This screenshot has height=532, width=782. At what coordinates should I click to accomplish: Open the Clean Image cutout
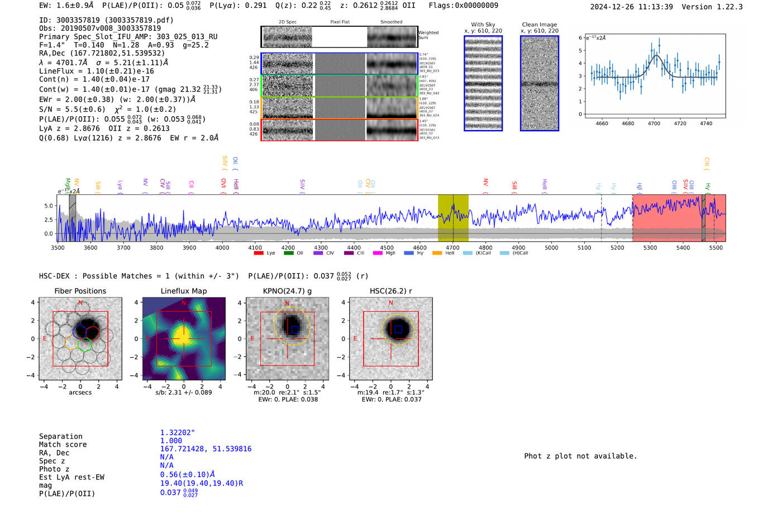point(540,83)
